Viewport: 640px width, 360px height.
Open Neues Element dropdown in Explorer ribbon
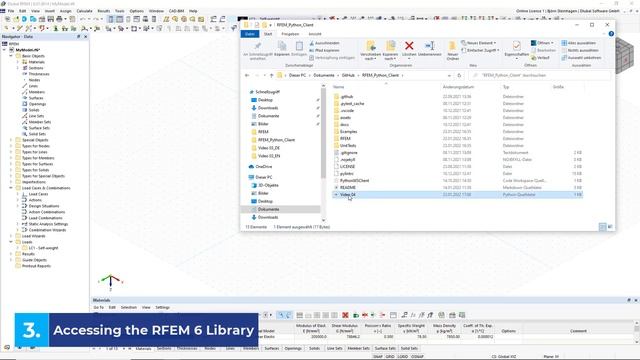[x=478, y=43]
